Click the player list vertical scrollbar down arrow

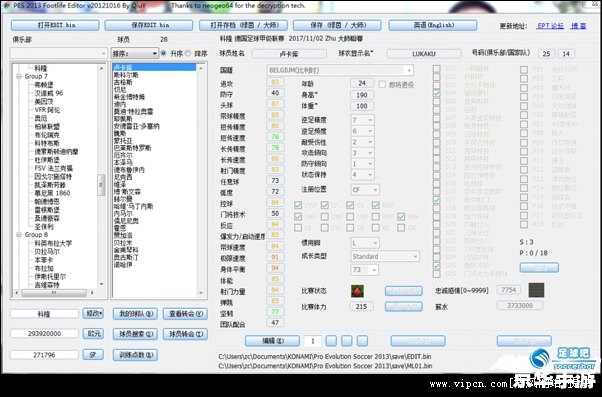tap(201, 293)
